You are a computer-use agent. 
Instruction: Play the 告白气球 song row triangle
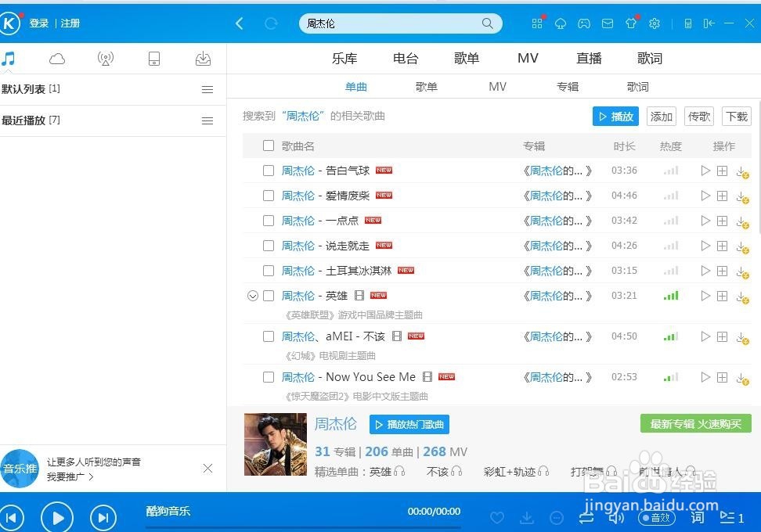pyautogui.click(x=705, y=171)
